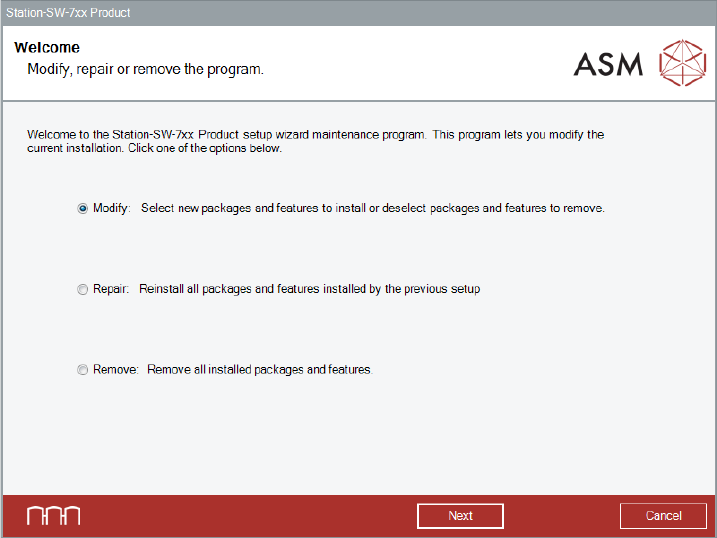Choose the Remove radio button
717x538 pixels.
82,370
